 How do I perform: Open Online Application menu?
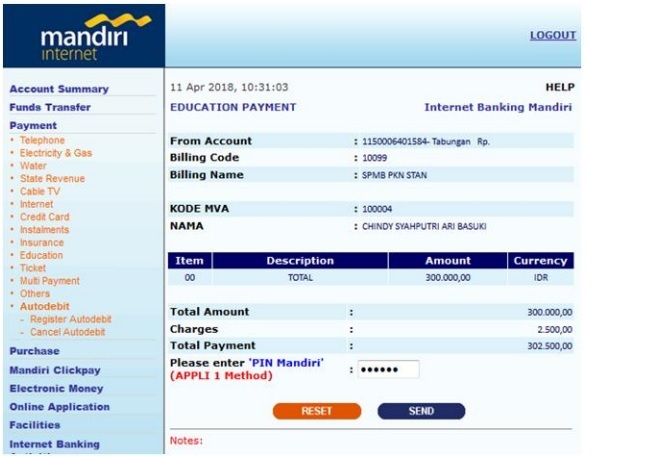[59, 407]
